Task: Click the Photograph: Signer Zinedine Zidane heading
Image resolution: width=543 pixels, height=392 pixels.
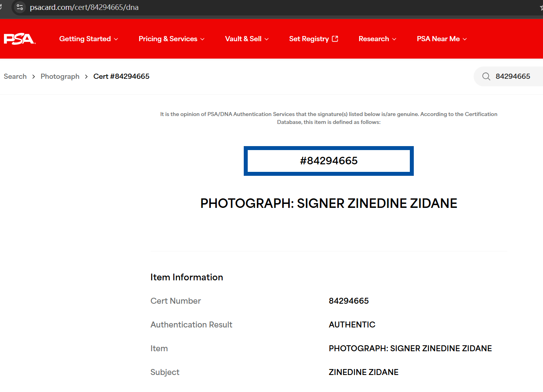Action: pos(329,204)
